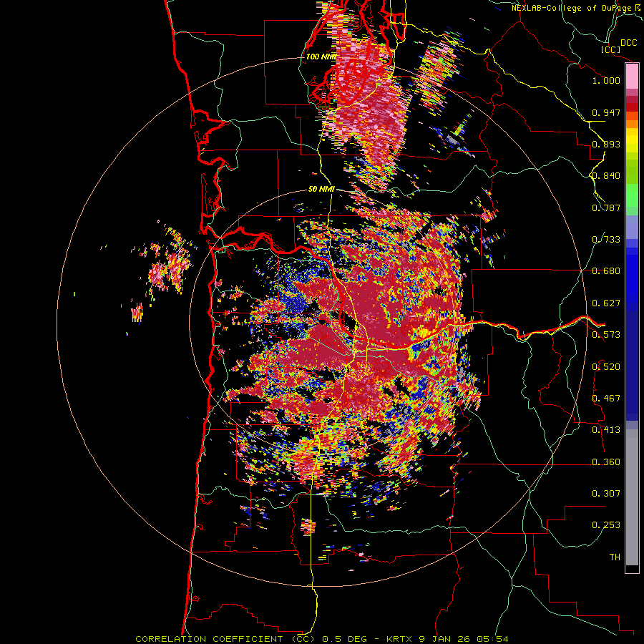This screenshot has width=644, height=644.
Task: Select the 0.467 value on the color scale
Action: pyautogui.click(x=606, y=399)
